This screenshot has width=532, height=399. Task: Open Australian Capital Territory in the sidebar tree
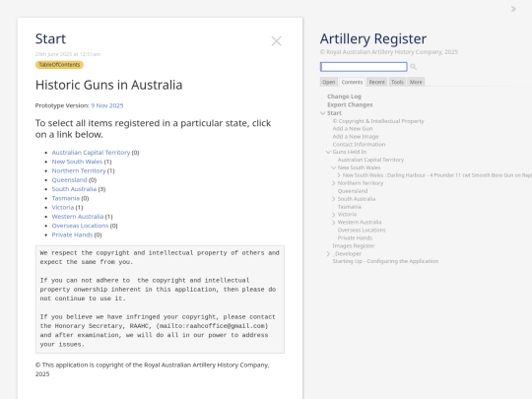point(370,160)
